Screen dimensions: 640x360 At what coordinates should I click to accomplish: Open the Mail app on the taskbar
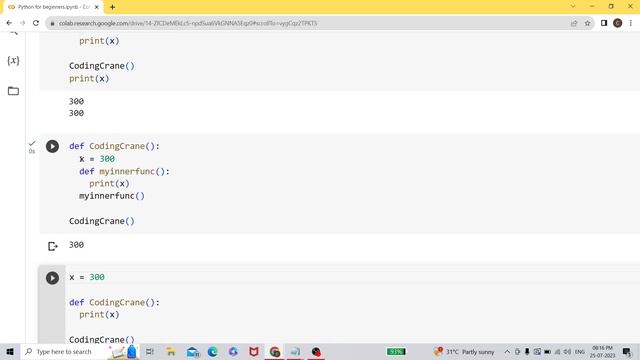192,351
